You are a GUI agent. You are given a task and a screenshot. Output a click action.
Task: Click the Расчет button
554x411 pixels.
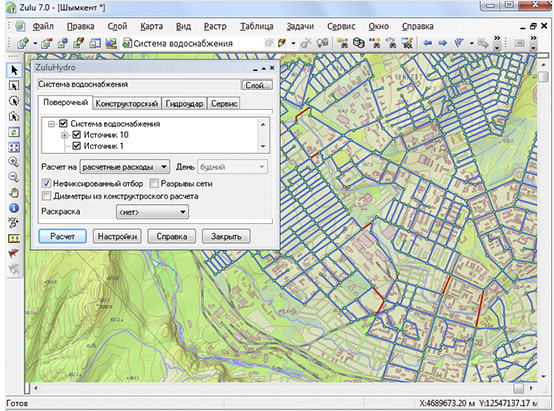(63, 236)
